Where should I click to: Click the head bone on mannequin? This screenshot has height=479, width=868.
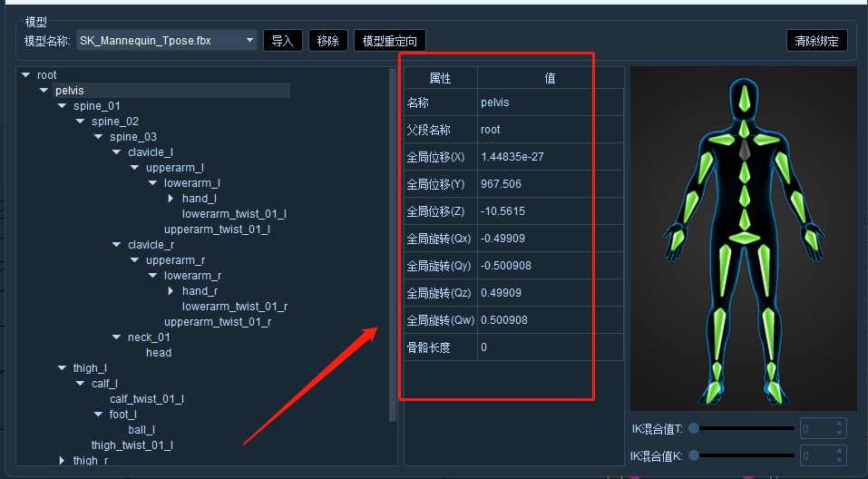tap(745, 99)
